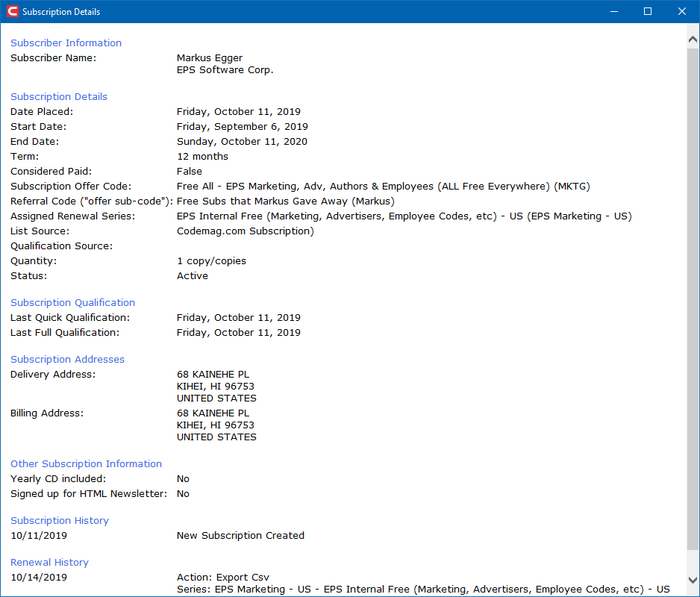Click the Action: Export Csv entry
Screen dimensions: 700x597
click(x=223, y=578)
